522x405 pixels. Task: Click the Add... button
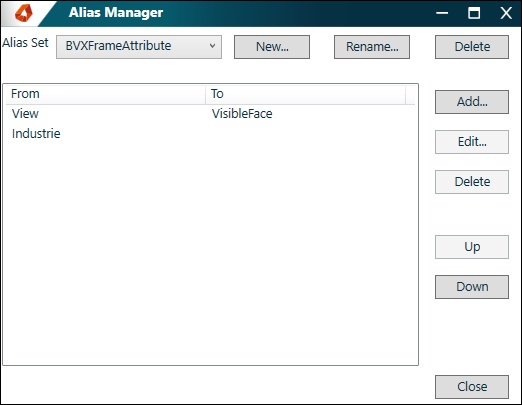coord(472,102)
